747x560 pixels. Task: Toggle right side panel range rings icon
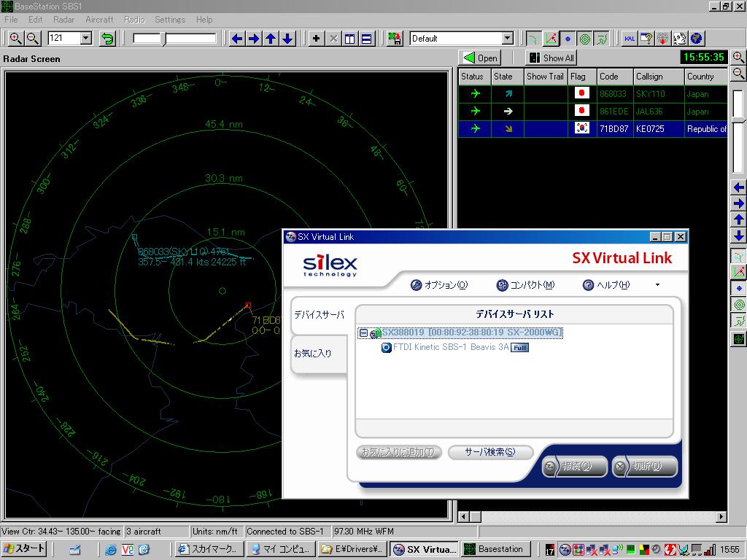[x=739, y=304]
